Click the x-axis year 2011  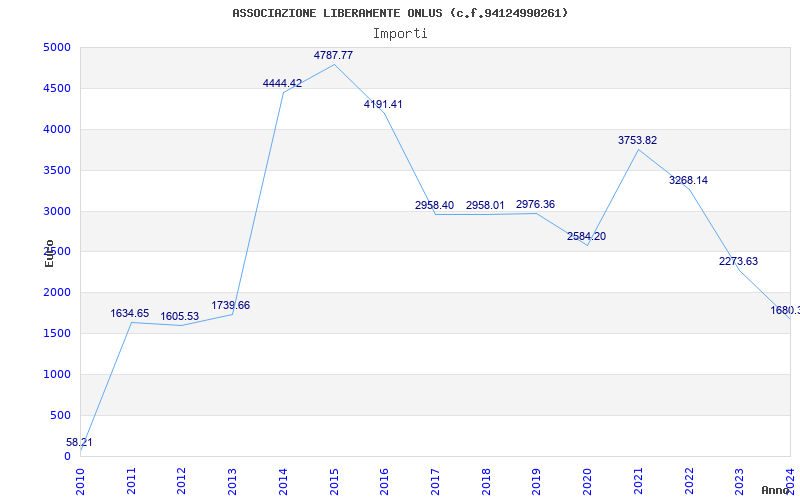click(x=131, y=481)
